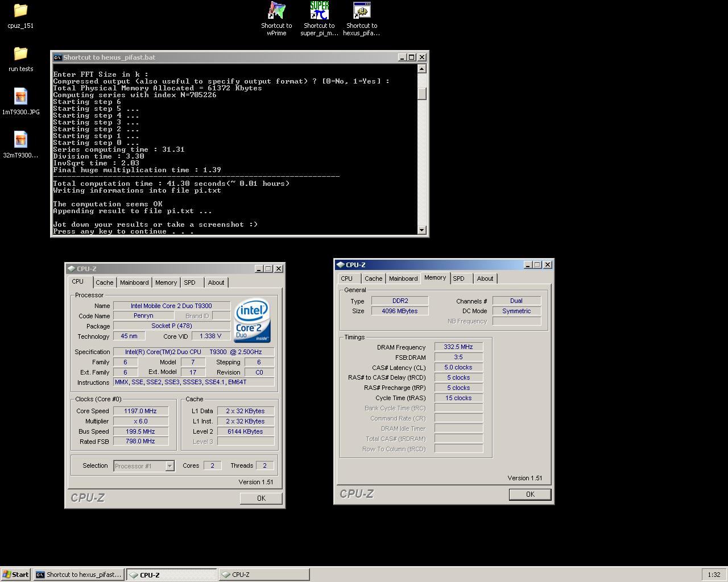This screenshot has height=582, width=728.
Task: Minimize the hexus_pifast console window
Action: pyautogui.click(x=402, y=57)
